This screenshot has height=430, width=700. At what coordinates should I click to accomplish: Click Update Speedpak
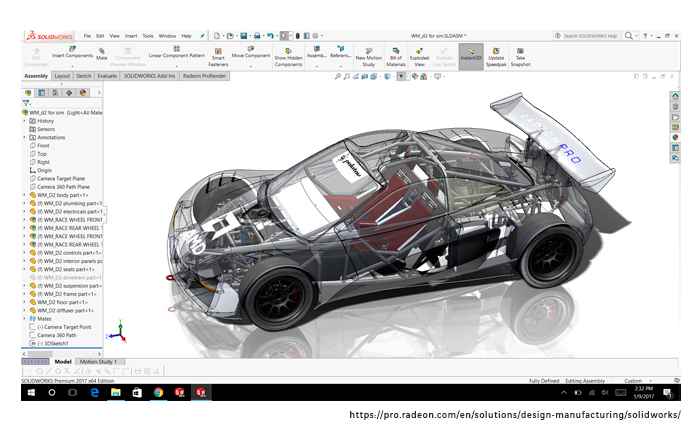pos(496,57)
